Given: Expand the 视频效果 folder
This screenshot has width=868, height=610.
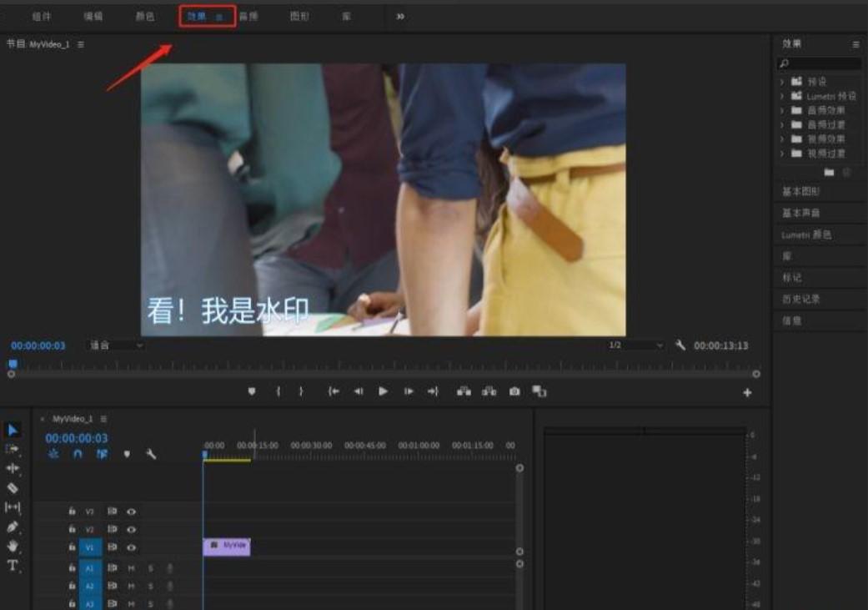Looking at the screenshot, I should click(782, 139).
